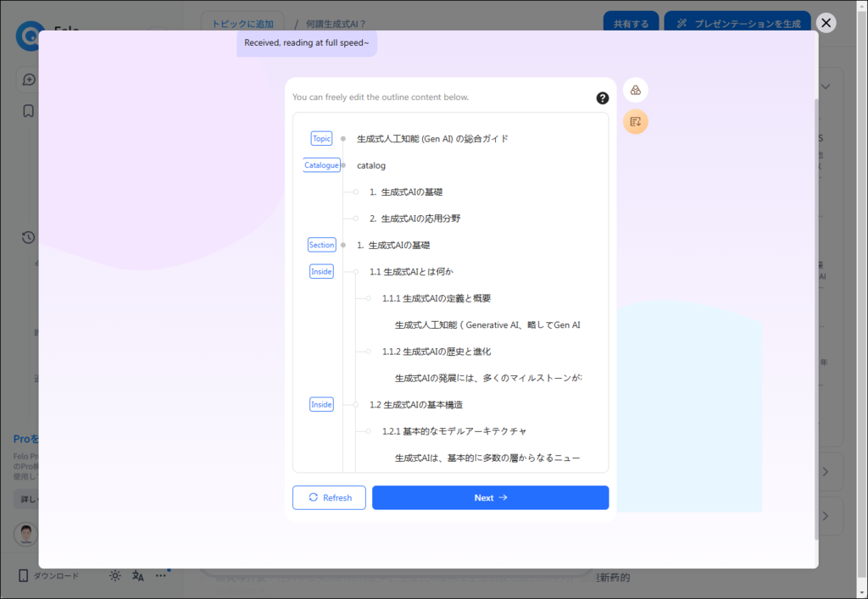Image resolution: width=868 pixels, height=599 pixels.
Task: Select outline item 1.1.2 生成式AIの歴史と進化
Action: [x=437, y=352]
